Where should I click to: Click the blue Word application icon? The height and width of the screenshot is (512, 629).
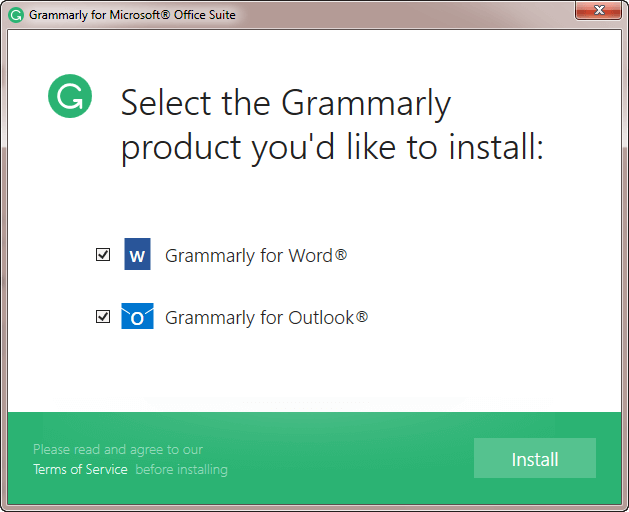click(x=137, y=254)
